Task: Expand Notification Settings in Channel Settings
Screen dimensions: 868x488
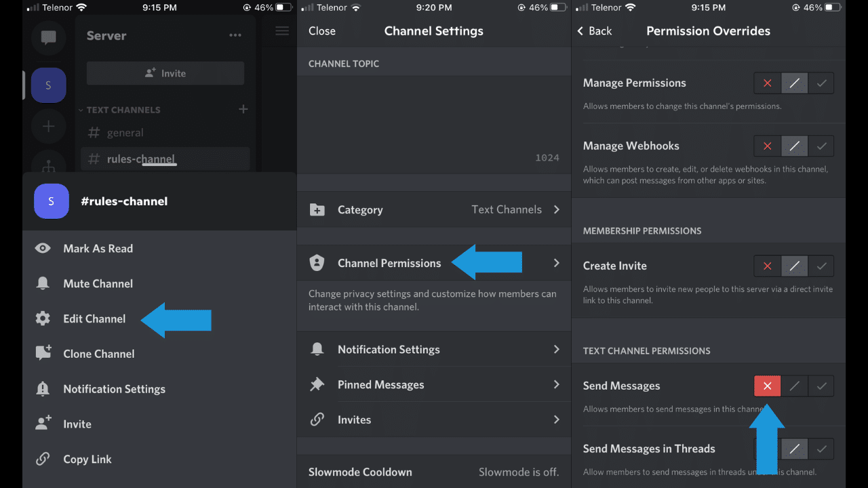Action: point(389,349)
